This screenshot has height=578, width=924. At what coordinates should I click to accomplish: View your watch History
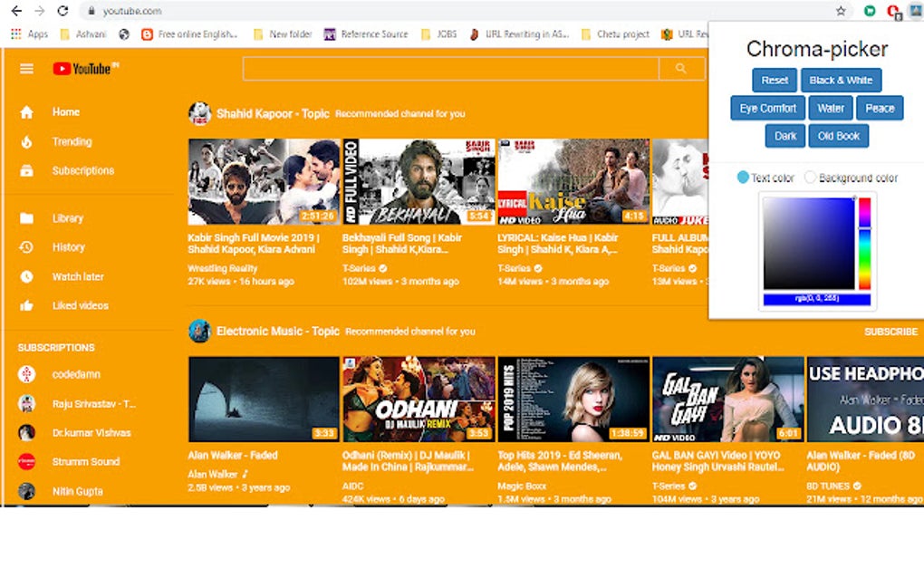68,246
